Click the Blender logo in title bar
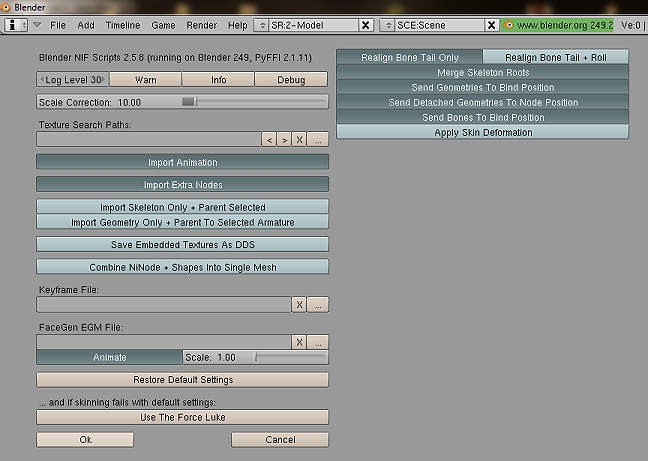Screen dimensions: 648x461 (x=5, y=7)
